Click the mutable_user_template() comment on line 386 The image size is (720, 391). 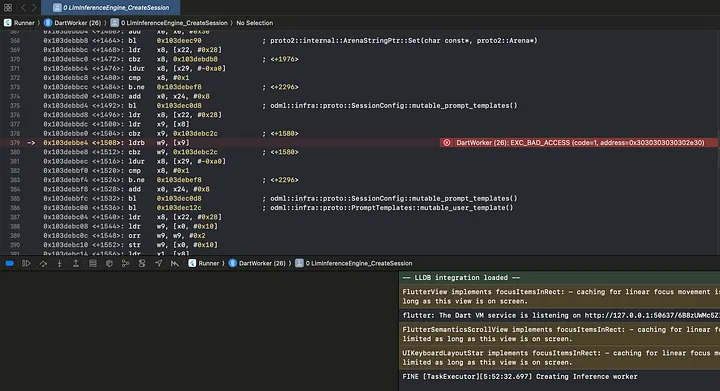[392, 208]
